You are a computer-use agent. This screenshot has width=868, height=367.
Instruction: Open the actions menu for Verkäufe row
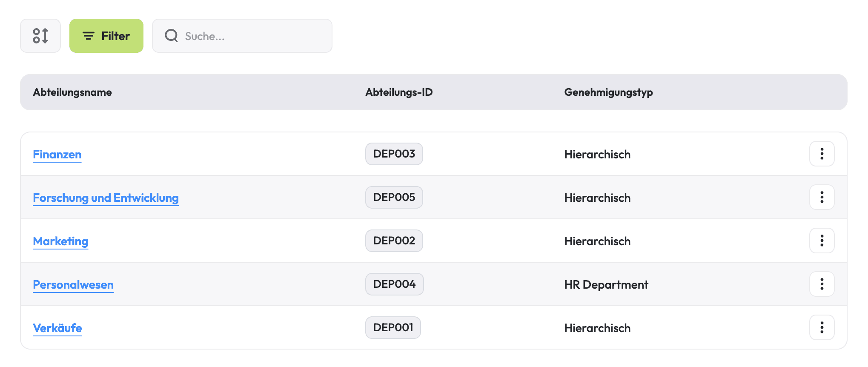pos(822,327)
